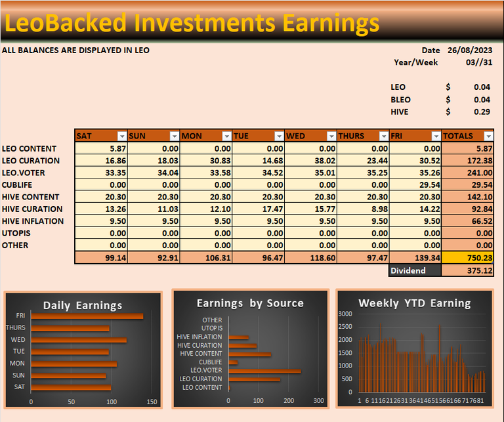
Task: Click the FRI bar in Daily Earnings
Action: (87, 316)
